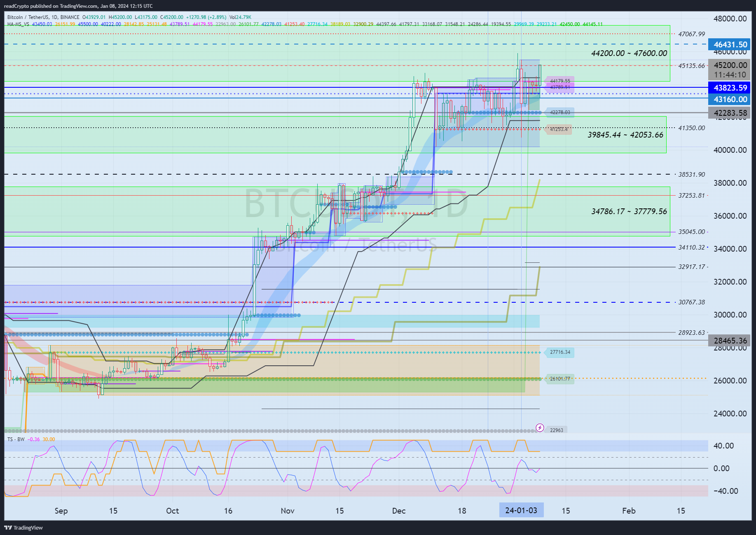Click the 11:44:10 candle countdown timer
This screenshot has width=756, height=535.
pyautogui.click(x=730, y=75)
